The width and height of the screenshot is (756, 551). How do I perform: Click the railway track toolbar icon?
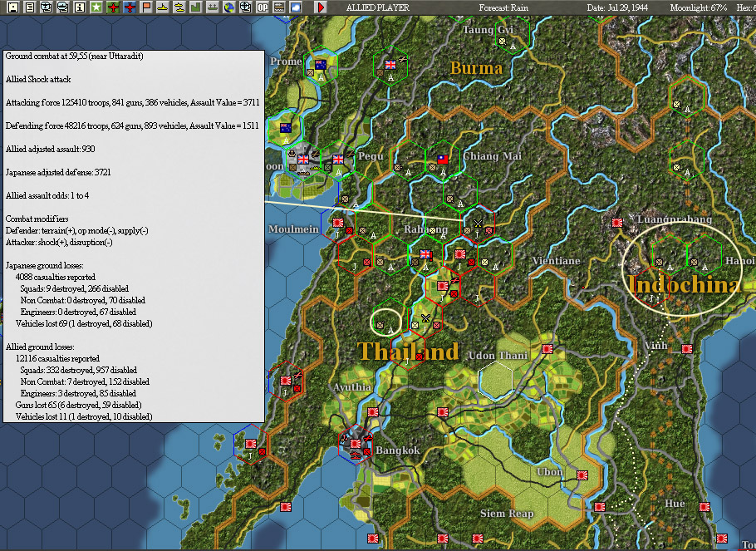point(278,7)
